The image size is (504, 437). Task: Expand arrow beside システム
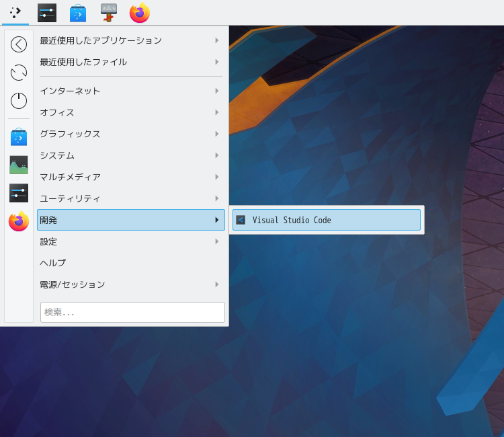[217, 155]
